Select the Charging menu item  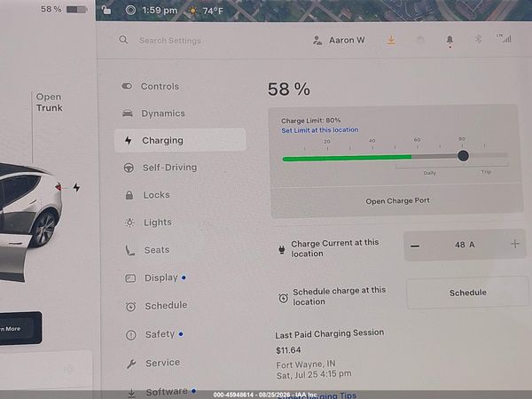180,140
